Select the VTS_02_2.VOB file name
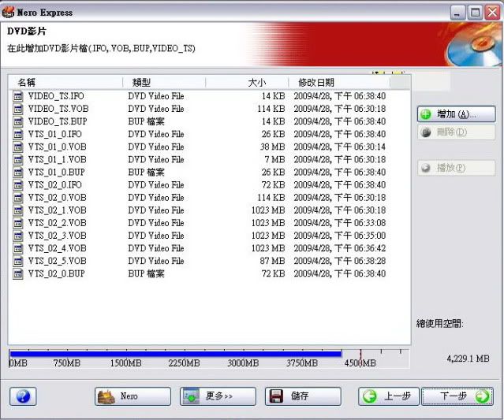This screenshot has height=420, width=504. coord(58,223)
